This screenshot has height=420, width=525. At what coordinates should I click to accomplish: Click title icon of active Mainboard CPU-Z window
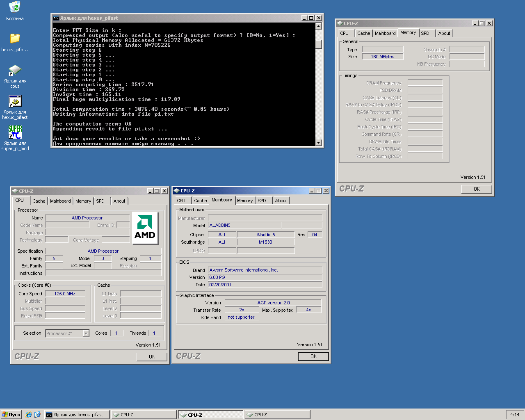coord(176,191)
